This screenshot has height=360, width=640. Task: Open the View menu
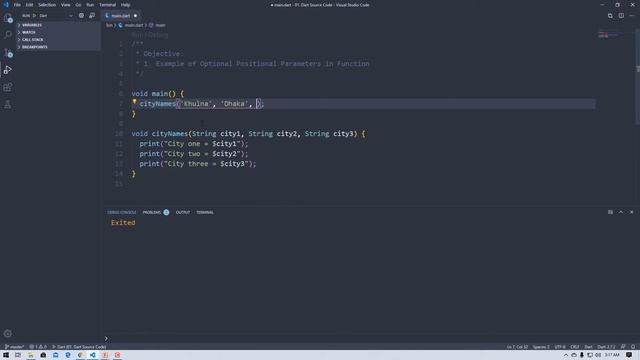(65, 5)
